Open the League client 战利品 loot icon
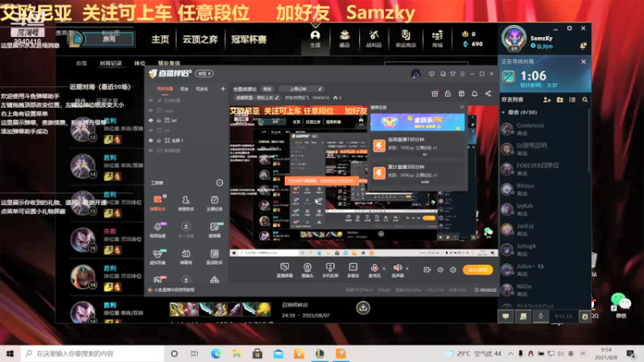The width and height of the screenshot is (644, 362). (x=374, y=39)
